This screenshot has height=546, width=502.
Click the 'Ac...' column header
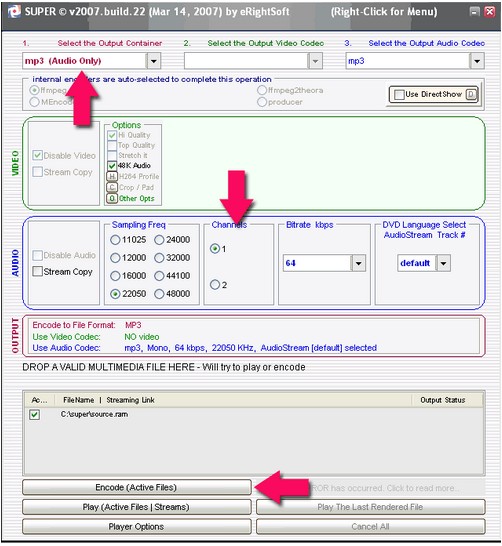[40, 400]
